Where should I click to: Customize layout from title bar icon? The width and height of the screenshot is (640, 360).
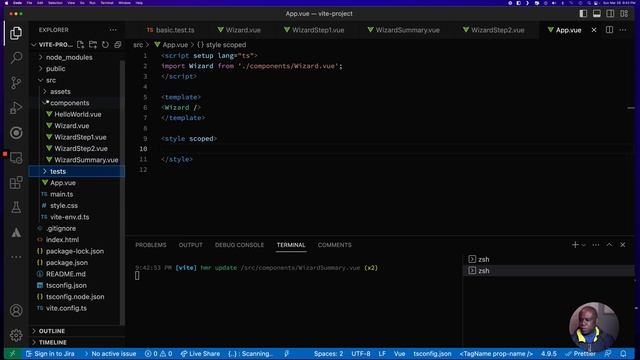click(x=624, y=13)
